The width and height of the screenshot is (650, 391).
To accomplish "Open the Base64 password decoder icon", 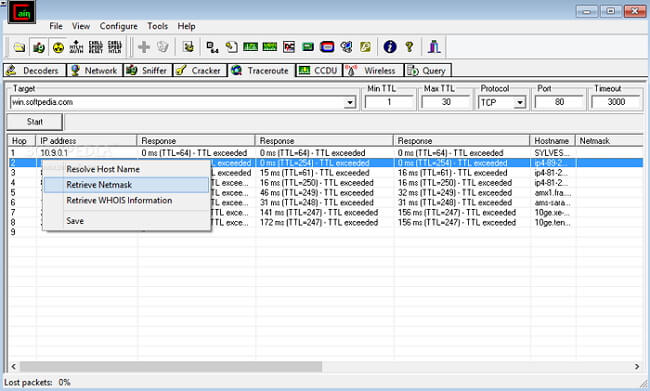I will [x=212, y=47].
